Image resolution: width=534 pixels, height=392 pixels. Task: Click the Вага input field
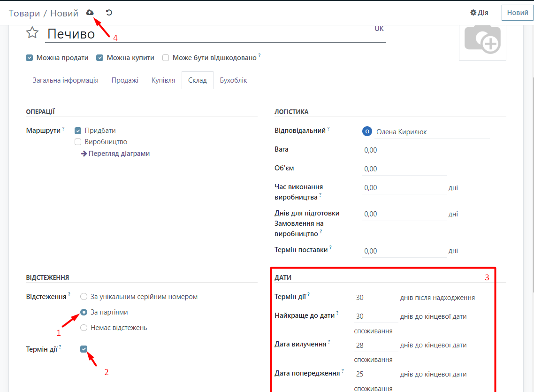(404, 150)
